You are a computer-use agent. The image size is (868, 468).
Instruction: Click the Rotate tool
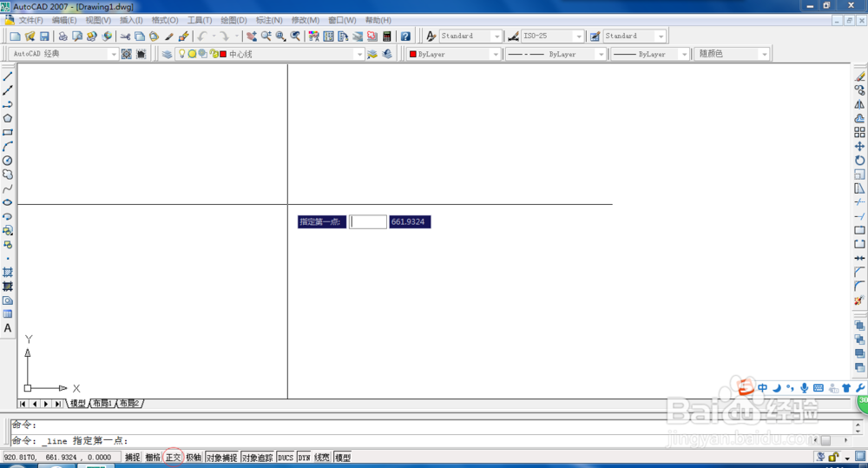859,161
